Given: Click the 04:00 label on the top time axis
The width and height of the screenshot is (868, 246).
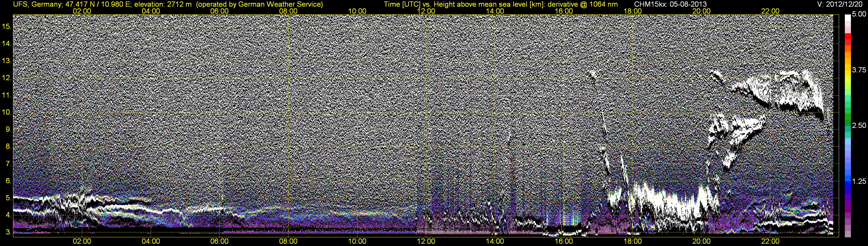Looking at the screenshot, I should (151, 11).
